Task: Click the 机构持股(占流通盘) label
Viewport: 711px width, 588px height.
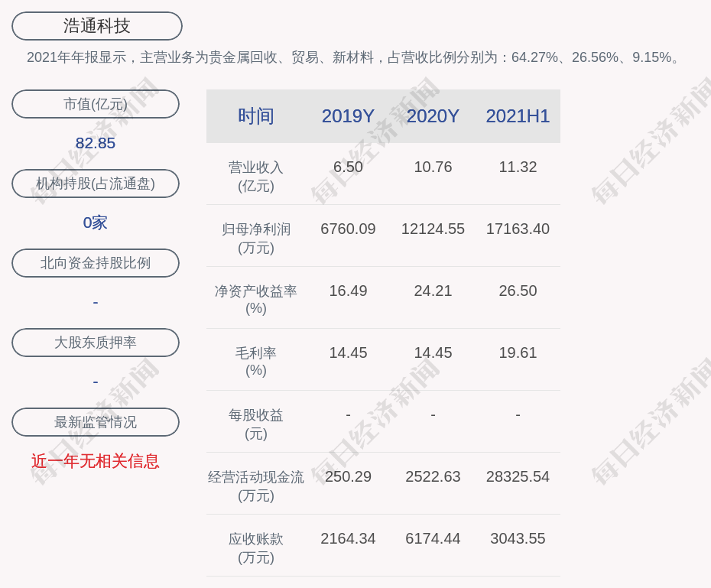Action: (96, 184)
